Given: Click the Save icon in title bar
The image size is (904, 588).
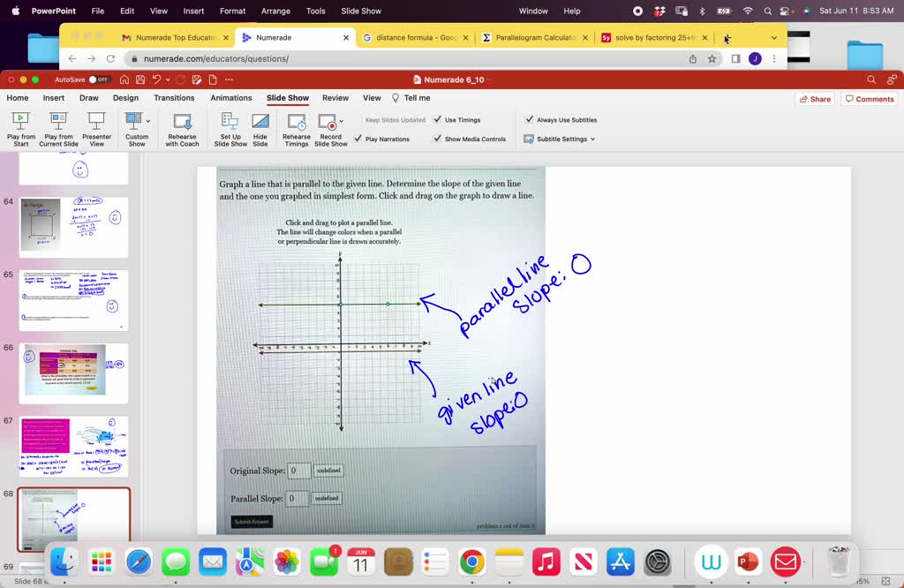Looking at the screenshot, I should [140, 79].
